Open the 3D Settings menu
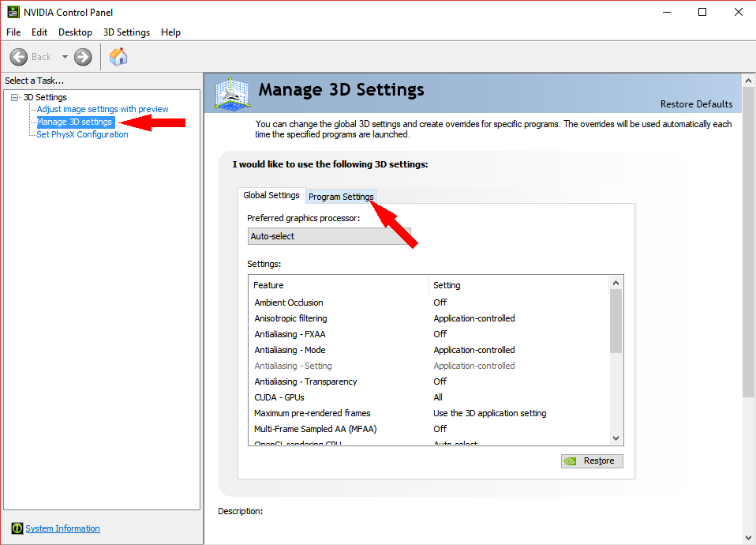This screenshot has height=545, width=756. point(126,32)
